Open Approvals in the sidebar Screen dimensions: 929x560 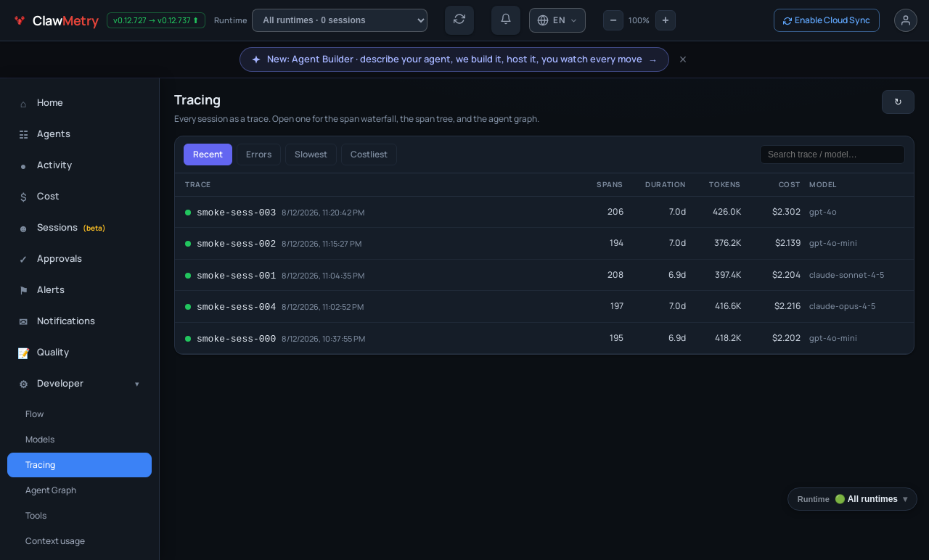(x=80, y=259)
